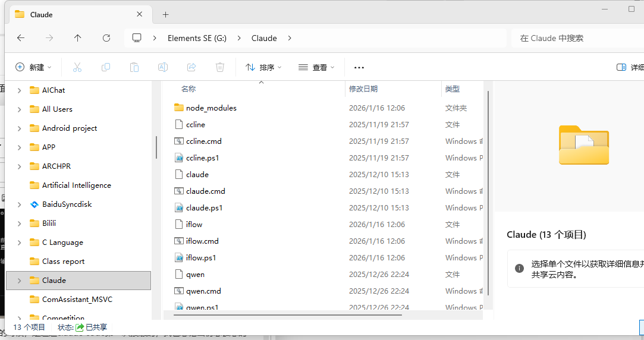
Task: Open the three-dots more options menu
Action: click(359, 67)
